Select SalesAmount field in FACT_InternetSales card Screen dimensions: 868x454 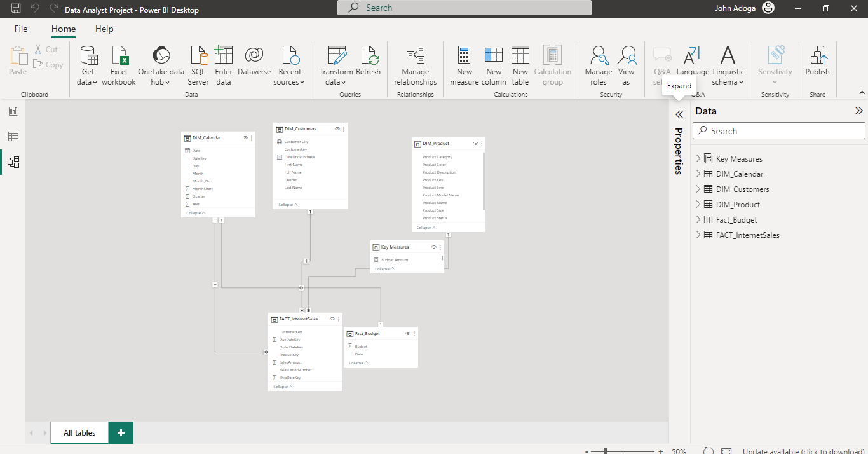coord(290,362)
